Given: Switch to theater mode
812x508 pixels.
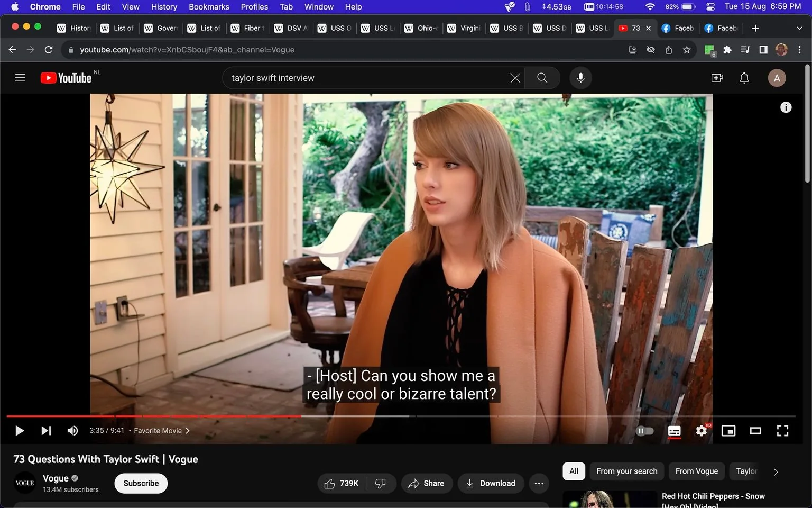Looking at the screenshot, I should coord(755,431).
